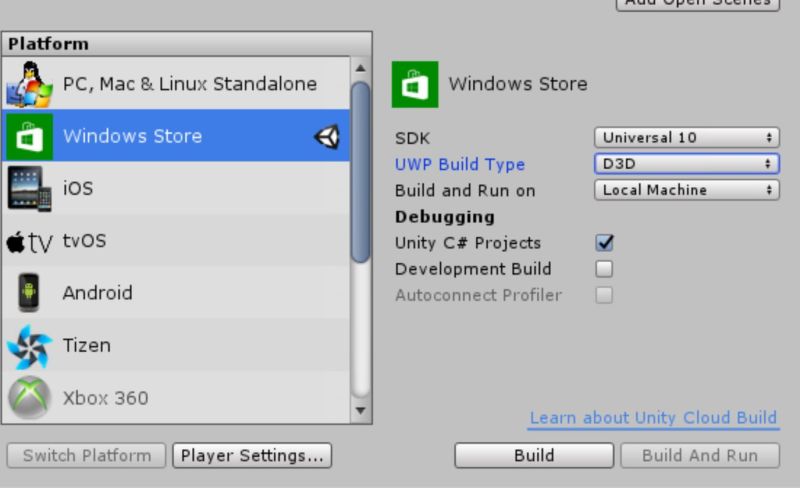Screen dimensions: 800x488
Task: Open the SDK Universal 10 dropdown
Action: [687, 137]
